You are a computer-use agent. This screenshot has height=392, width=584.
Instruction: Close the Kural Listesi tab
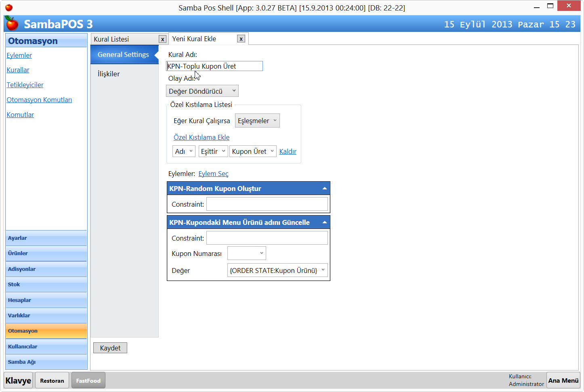point(162,39)
